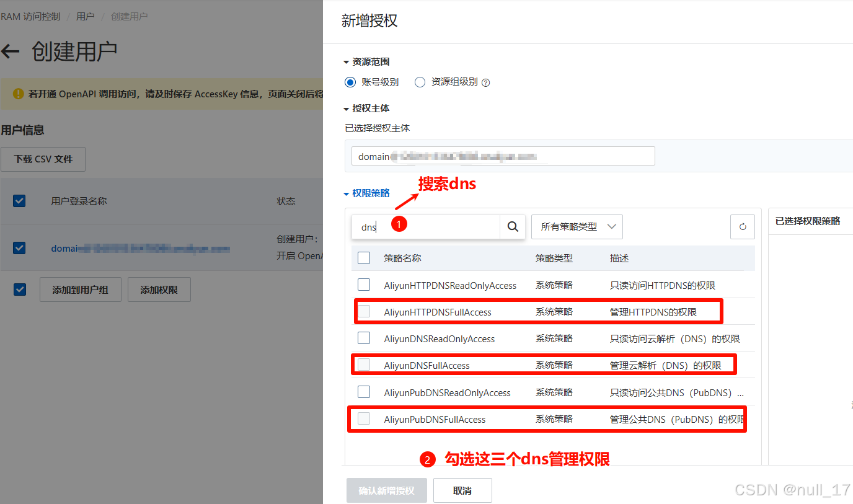Check the AliyunPubDNSFullAccess policy checkbox
Screen dimensions: 853x504
coord(364,418)
